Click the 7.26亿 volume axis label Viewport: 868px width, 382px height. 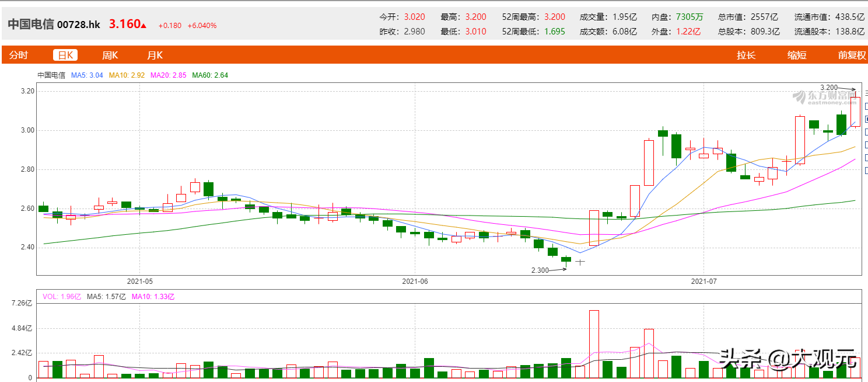tap(22, 303)
